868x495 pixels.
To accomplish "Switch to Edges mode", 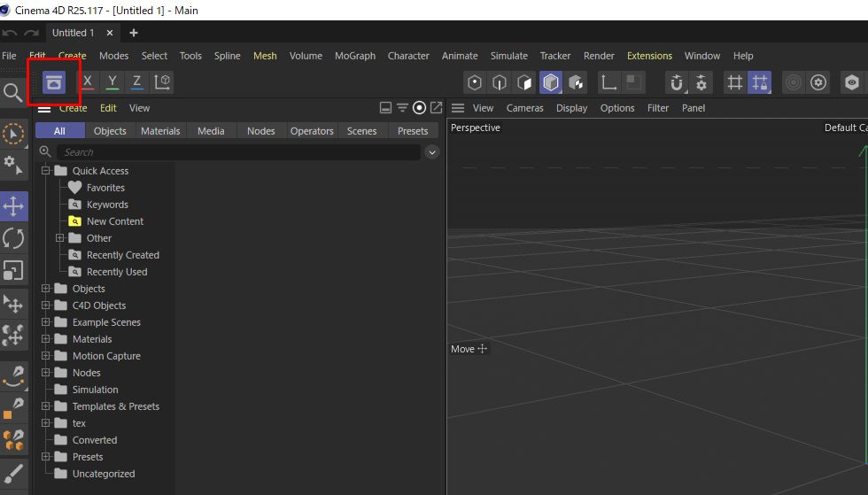I will [x=500, y=82].
